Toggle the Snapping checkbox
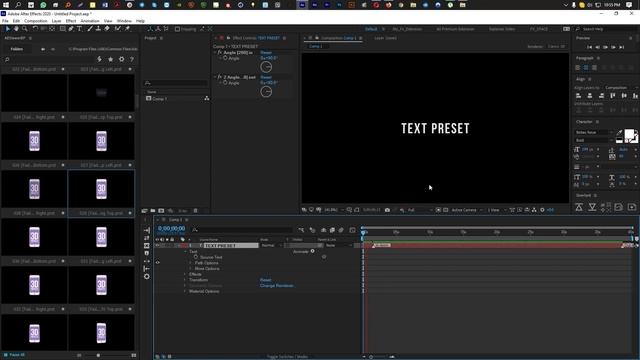 pyautogui.click(x=177, y=29)
